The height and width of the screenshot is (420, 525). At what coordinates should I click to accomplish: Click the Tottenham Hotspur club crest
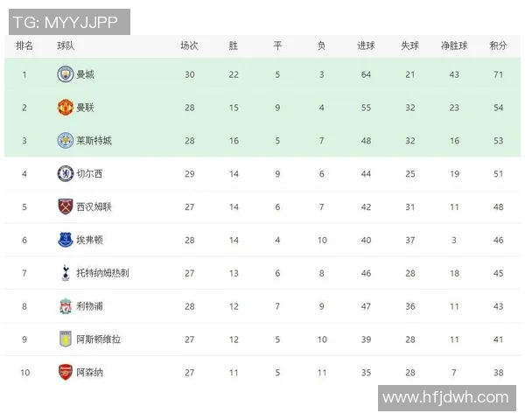(x=65, y=273)
